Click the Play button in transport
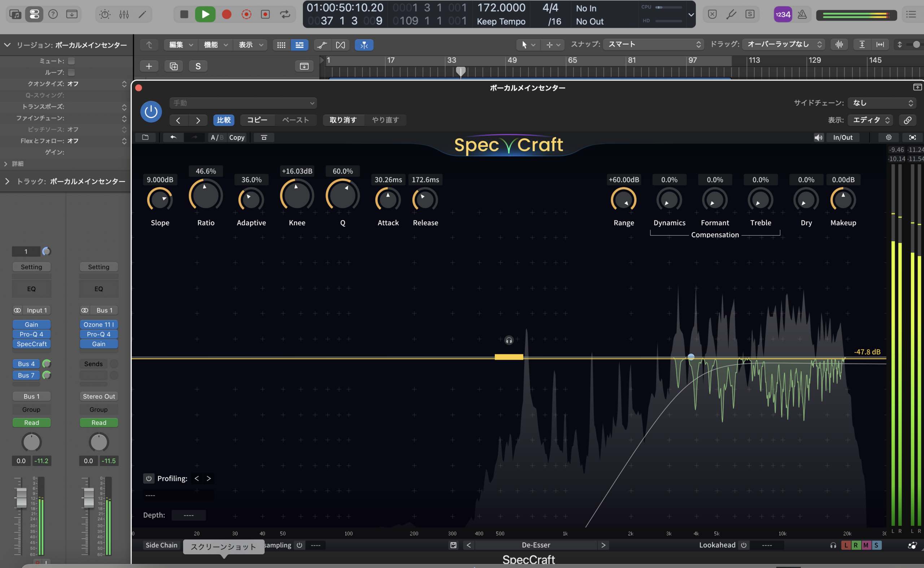The width and height of the screenshot is (924, 568). pos(205,14)
